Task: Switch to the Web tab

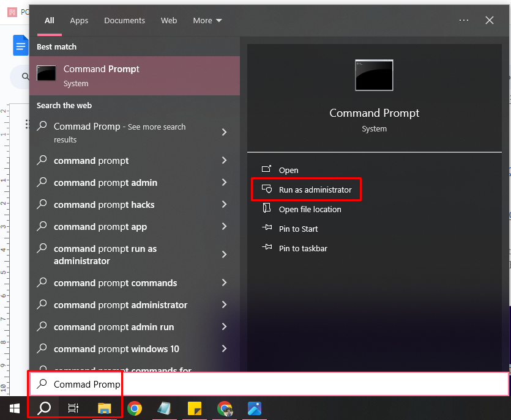Action: point(169,21)
